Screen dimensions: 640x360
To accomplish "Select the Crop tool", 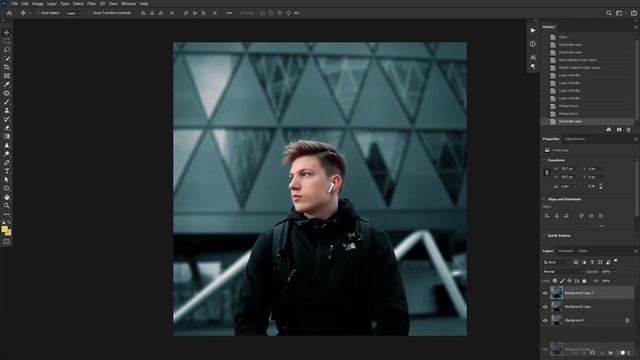I will tap(7, 67).
